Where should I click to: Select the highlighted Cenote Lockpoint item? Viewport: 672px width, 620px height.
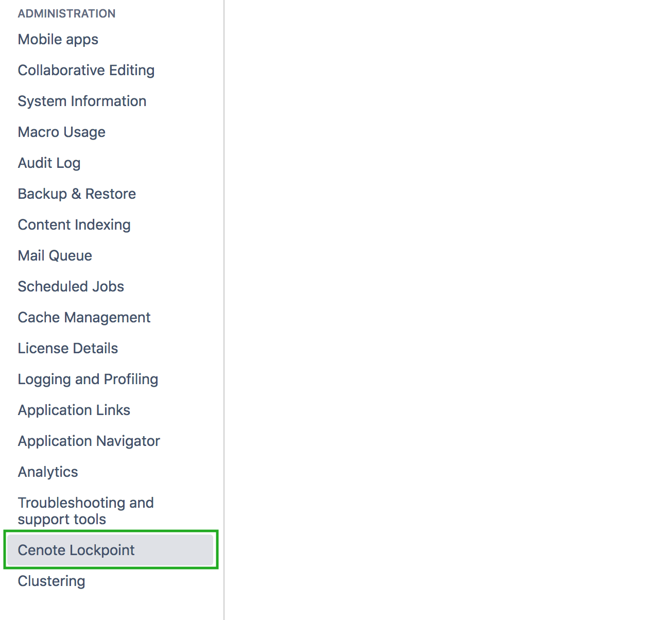[76, 550]
